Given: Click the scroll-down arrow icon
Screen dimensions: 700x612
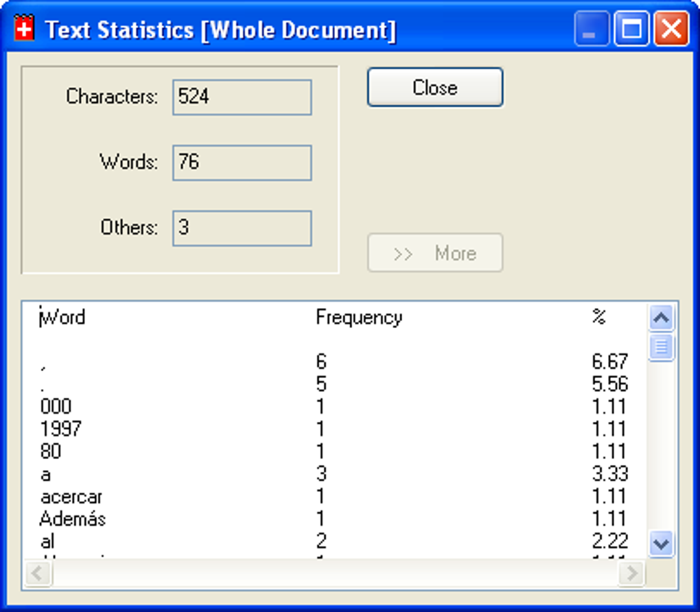Looking at the screenshot, I should (x=661, y=542).
